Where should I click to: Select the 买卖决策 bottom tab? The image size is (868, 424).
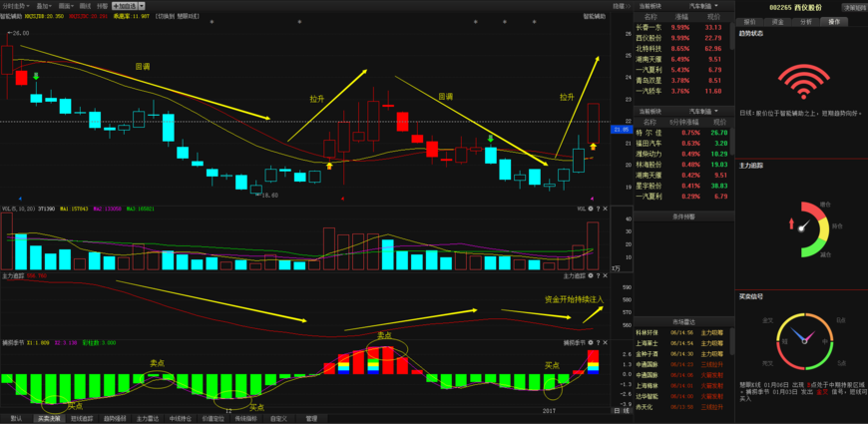point(49,418)
